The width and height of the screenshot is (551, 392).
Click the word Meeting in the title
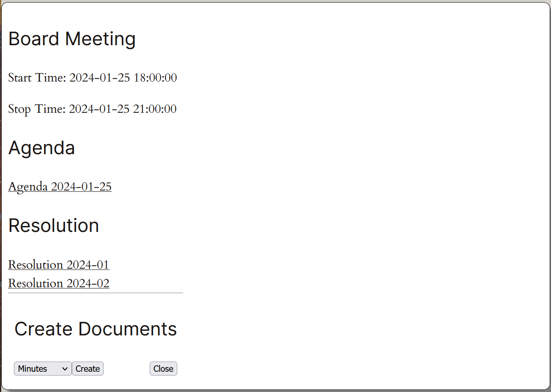click(100, 39)
